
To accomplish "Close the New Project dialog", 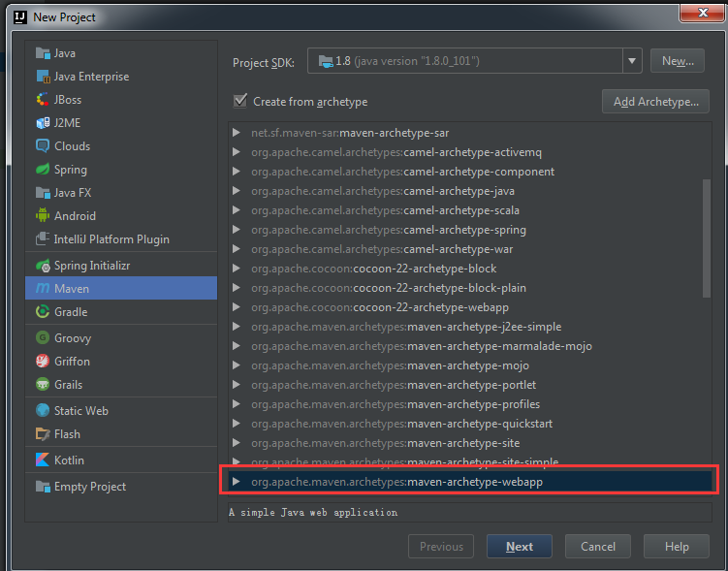I will pyautogui.click(x=703, y=13).
